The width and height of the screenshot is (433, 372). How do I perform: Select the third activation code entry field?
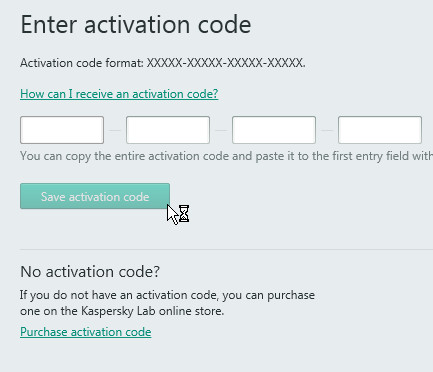[x=274, y=130]
